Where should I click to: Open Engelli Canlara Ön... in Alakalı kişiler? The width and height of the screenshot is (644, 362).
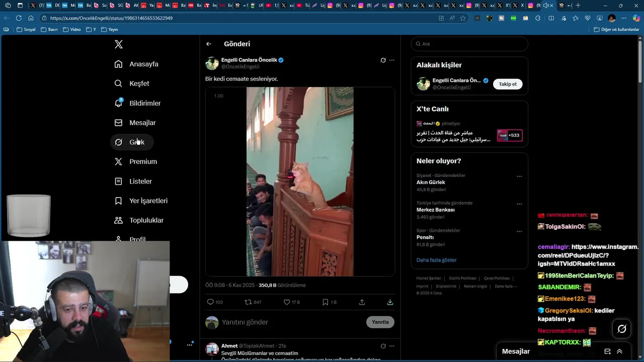[x=456, y=80]
